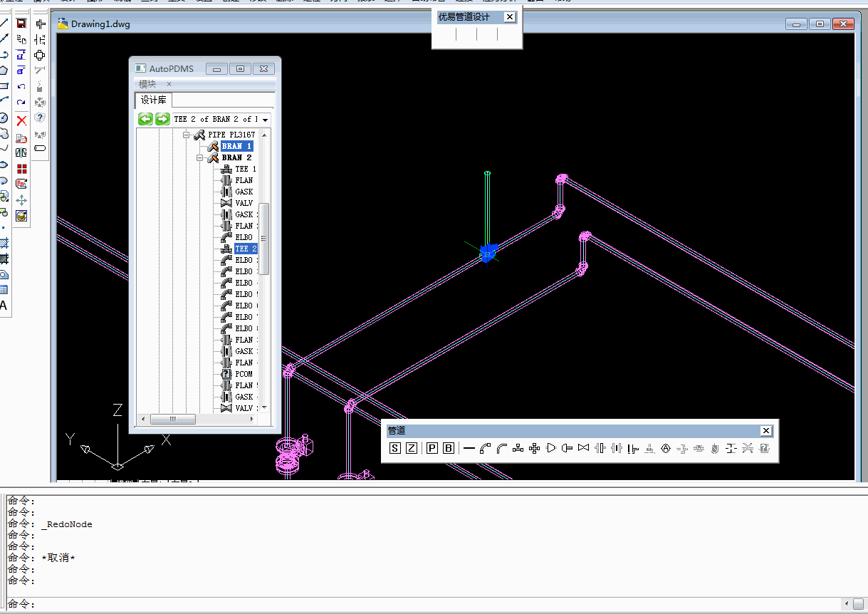The height and width of the screenshot is (614, 868).
Task: Select the flange tool in 管道 toolbar
Action: coord(600,448)
